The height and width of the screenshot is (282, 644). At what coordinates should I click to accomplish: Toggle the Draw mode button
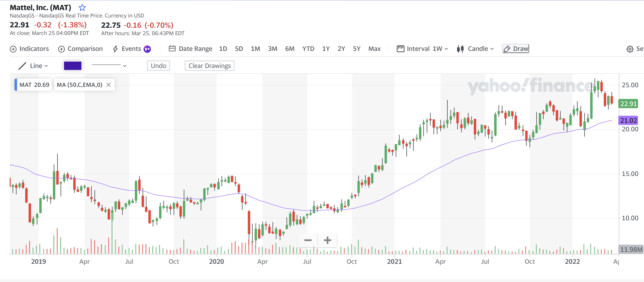(x=515, y=49)
